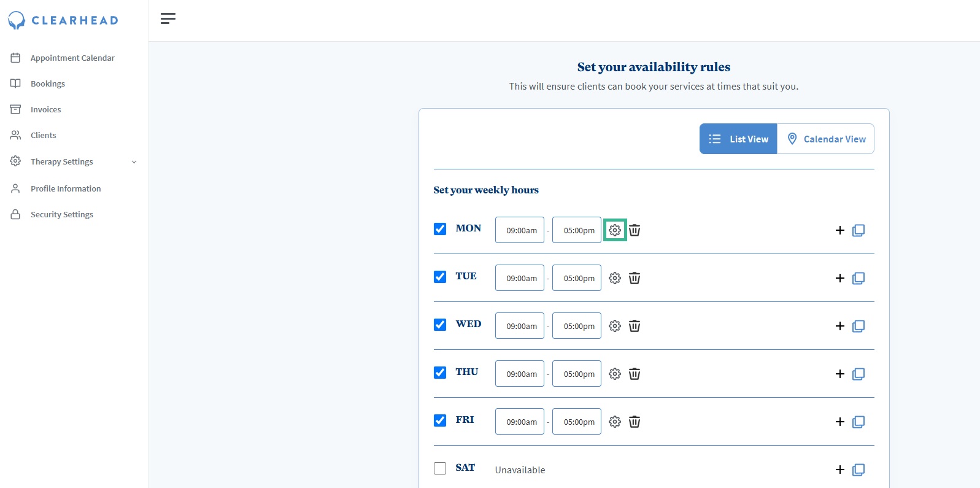This screenshot has width=980, height=488.
Task: Open Security Settings in sidebar
Action: point(62,214)
